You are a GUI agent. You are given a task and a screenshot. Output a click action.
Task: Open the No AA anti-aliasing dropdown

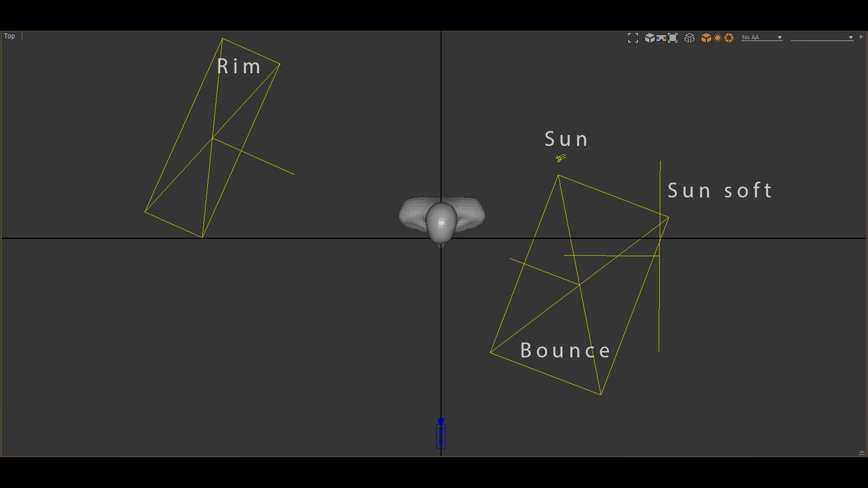[762, 38]
